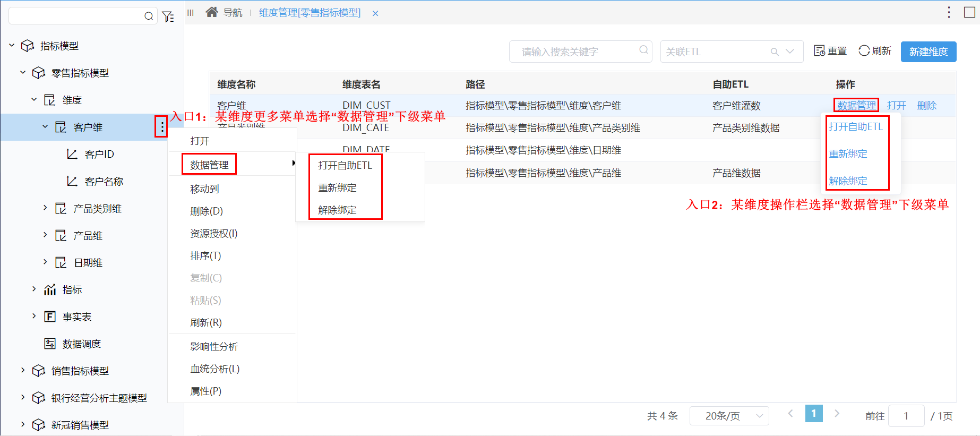Click the 零售指标模型 cube icon

(x=39, y=73)
